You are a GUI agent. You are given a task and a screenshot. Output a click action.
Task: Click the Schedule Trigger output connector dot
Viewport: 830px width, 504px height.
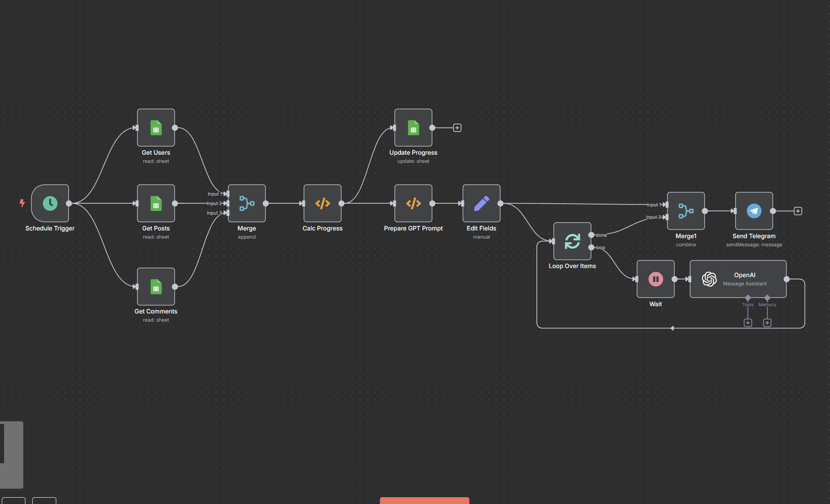(69, 203)
